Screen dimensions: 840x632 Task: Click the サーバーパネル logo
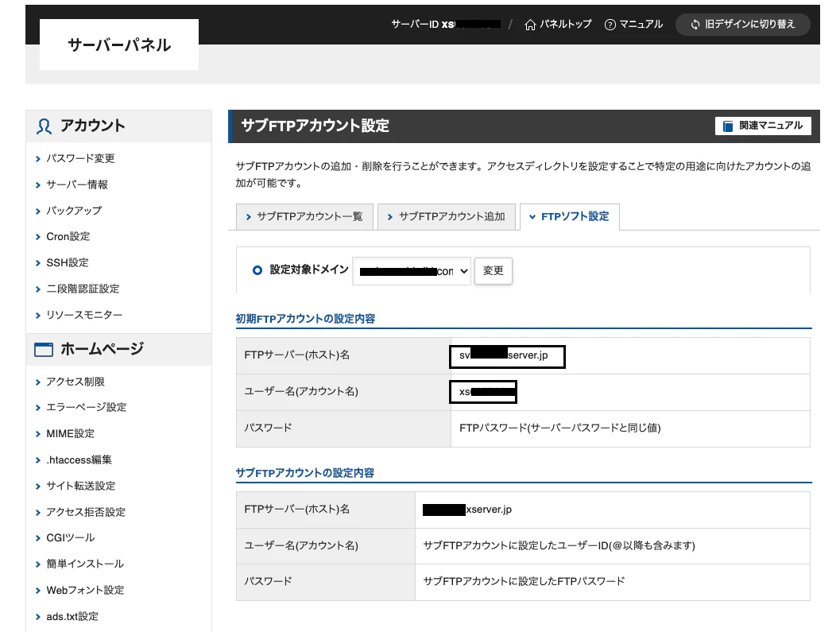pos(118,45)
